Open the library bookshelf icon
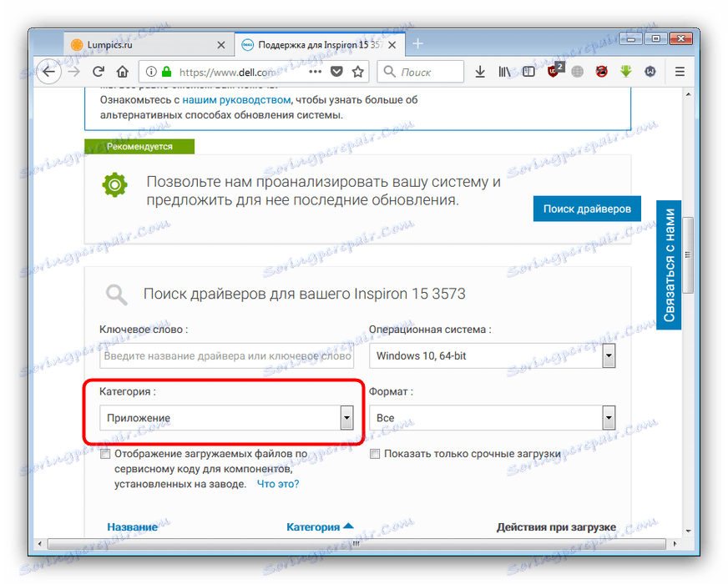728x584 pixels. (504, 72)
